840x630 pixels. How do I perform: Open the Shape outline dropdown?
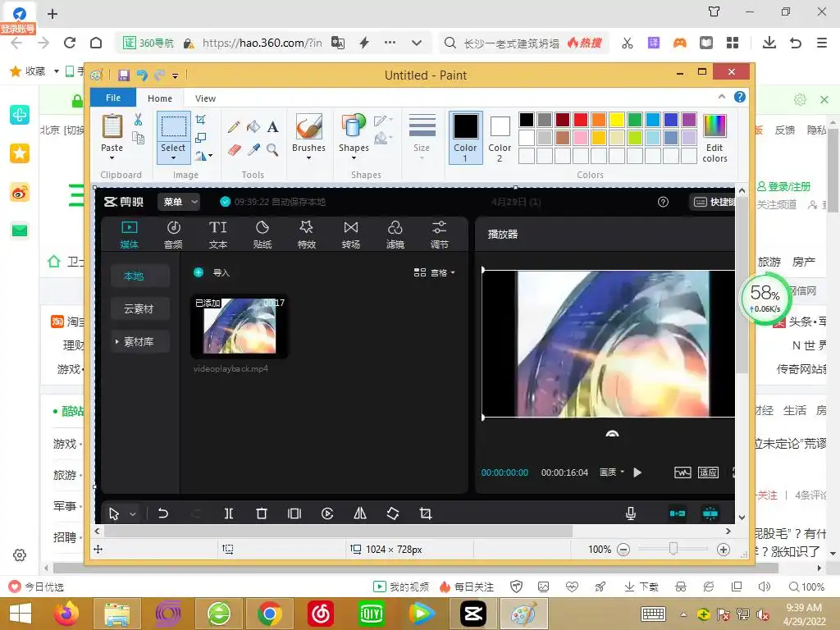[x=382, y=121]
